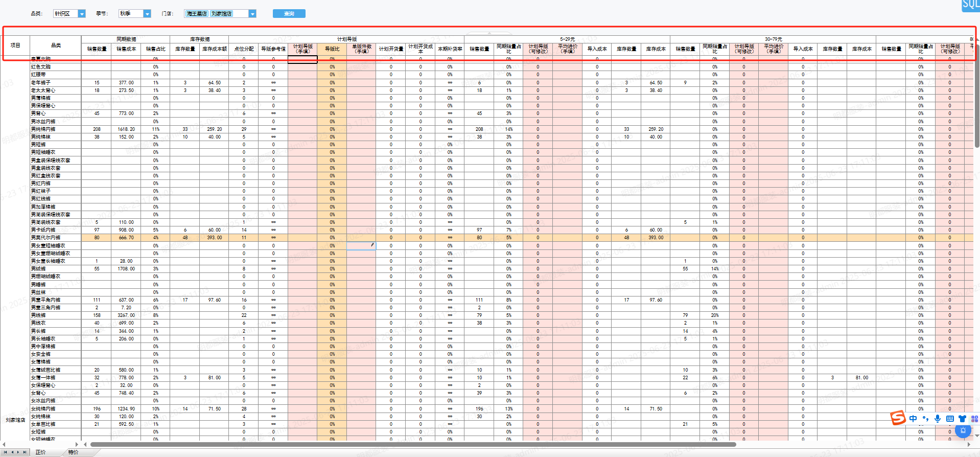The image size is (980, 457).
Task: Switch to the 特价 sheet tab
Action: (74, 452)
